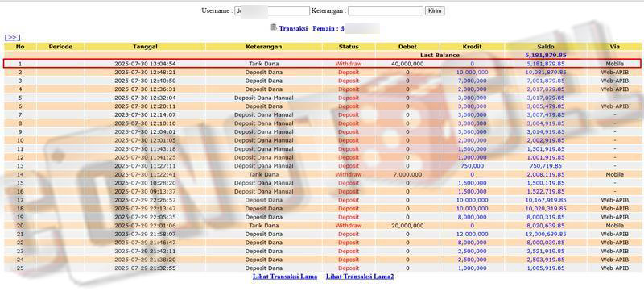644x308 pixels.
Task: Select the Tanggal column header
Action: pos(145,47)
